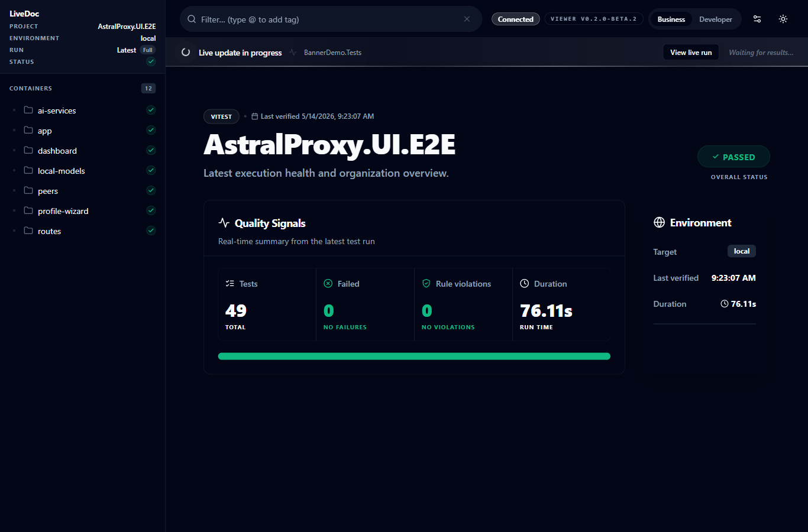808x532 pixels.
Task: Click the local target environment badge
Action: click(742, 251)
